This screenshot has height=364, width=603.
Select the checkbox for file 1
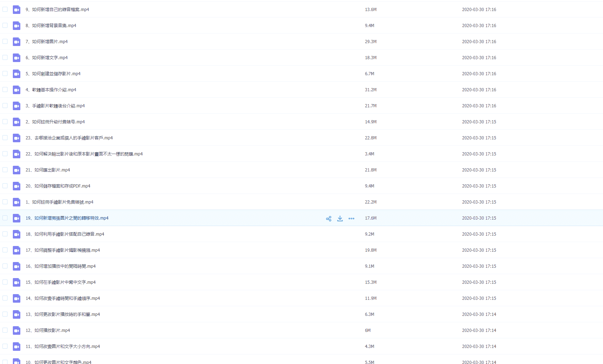click(5, 202)
